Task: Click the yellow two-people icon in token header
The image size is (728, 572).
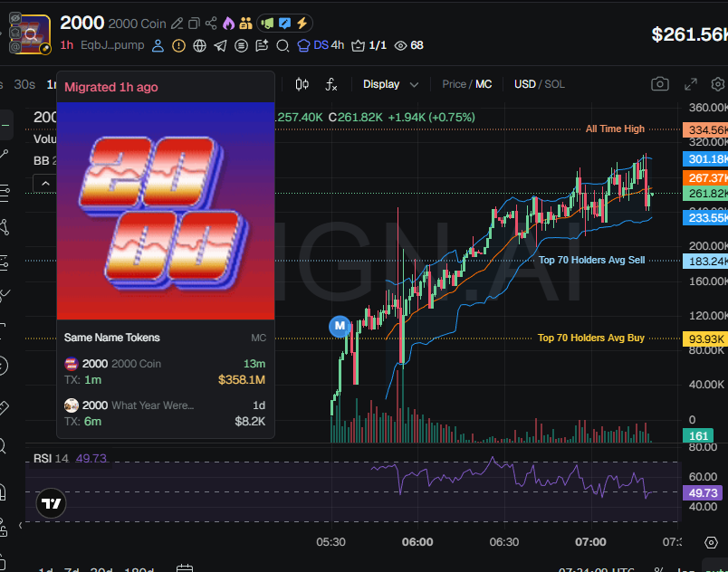Action: tap(245, 24)
